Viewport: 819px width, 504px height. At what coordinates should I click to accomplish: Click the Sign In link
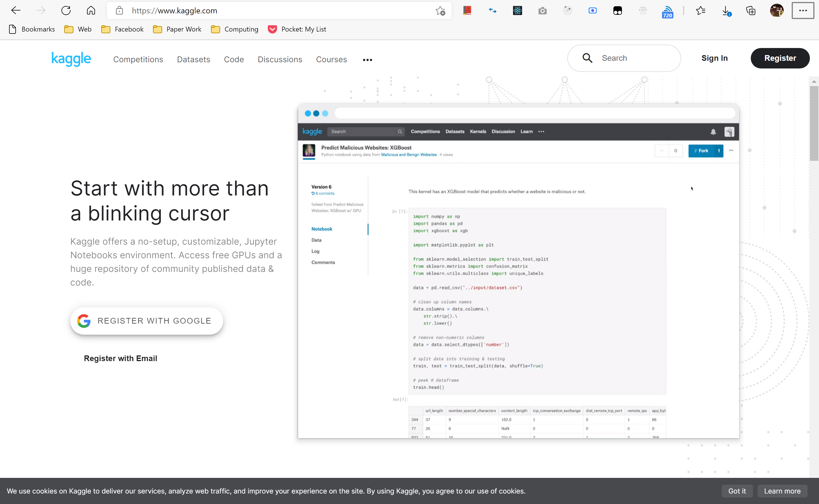(x=714, y=58)
